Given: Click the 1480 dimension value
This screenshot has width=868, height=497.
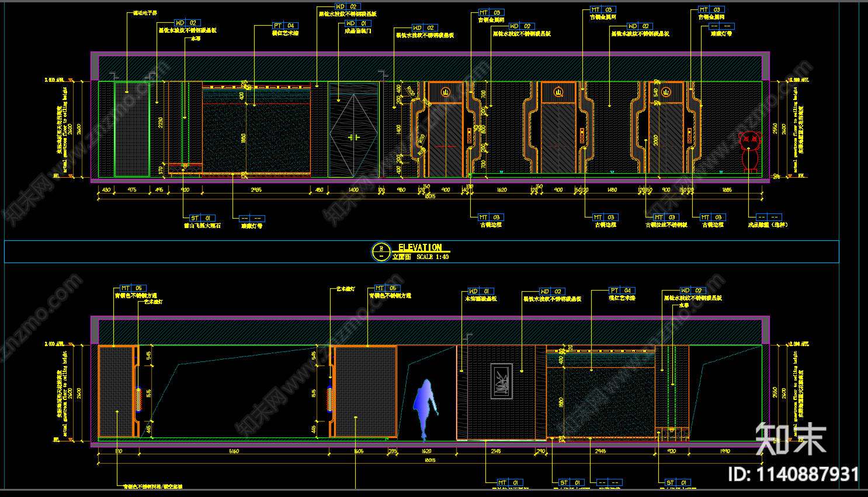Looking at the screenshot, I should pos(612,190).
